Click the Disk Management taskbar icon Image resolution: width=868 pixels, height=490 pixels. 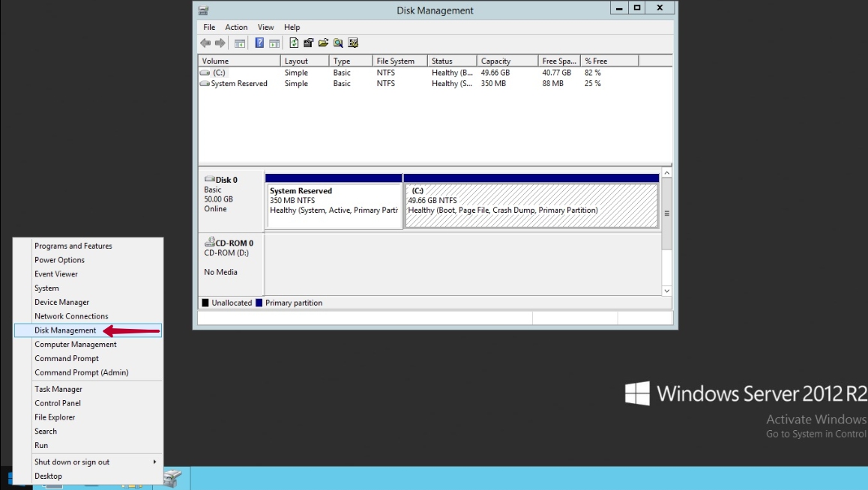[x=172, y=478]
